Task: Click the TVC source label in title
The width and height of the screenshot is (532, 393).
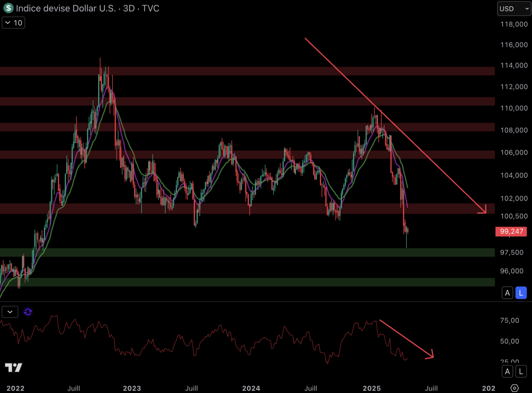Action: pyautogui.click(x=151, y=8)
